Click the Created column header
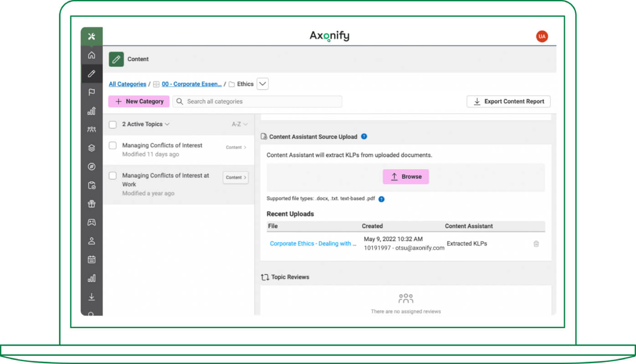 click(373, 226)
